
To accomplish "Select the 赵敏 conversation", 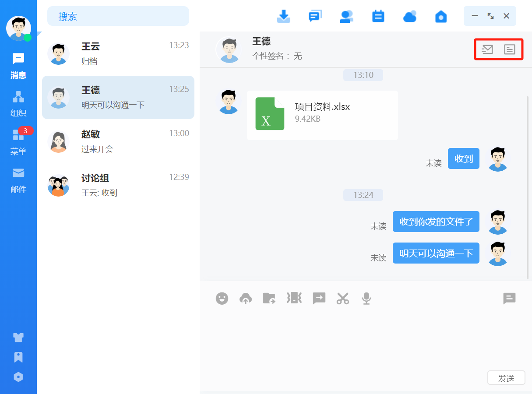I will [118, 141].
